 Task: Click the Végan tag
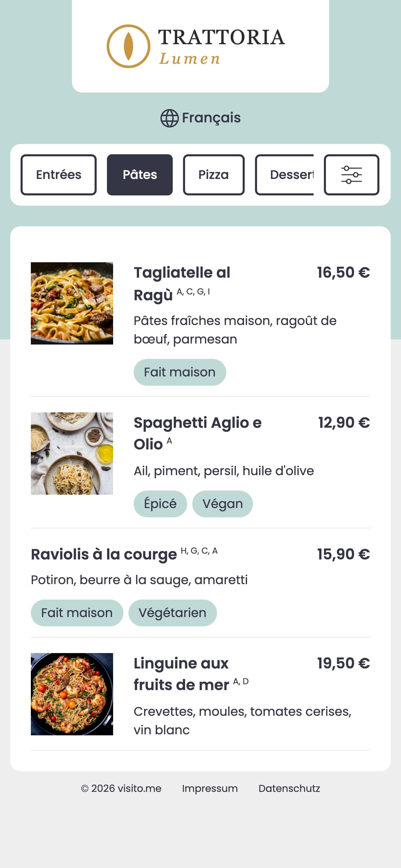222,504
